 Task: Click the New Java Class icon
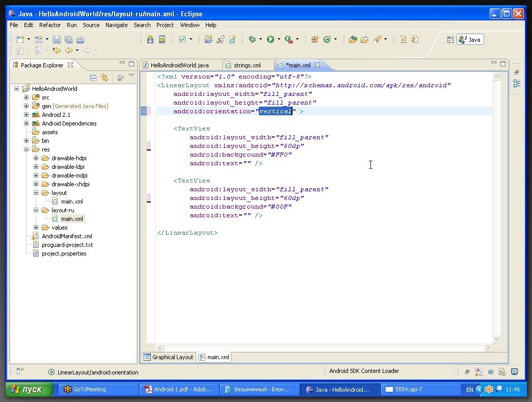click(327, 39)
